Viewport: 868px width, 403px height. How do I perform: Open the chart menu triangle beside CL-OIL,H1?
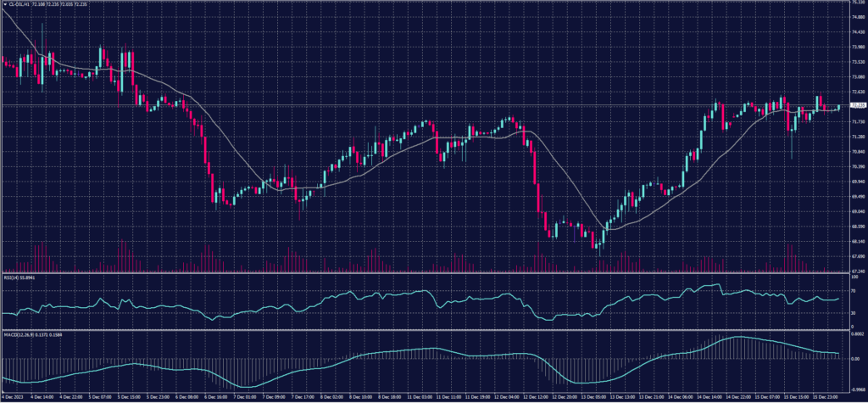pos(3,4)
